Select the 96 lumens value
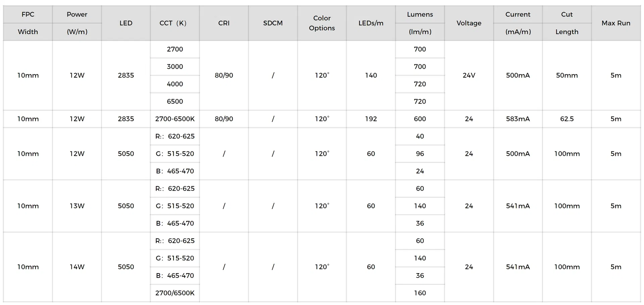Screen dimensions: 644x305 point(420,154)
